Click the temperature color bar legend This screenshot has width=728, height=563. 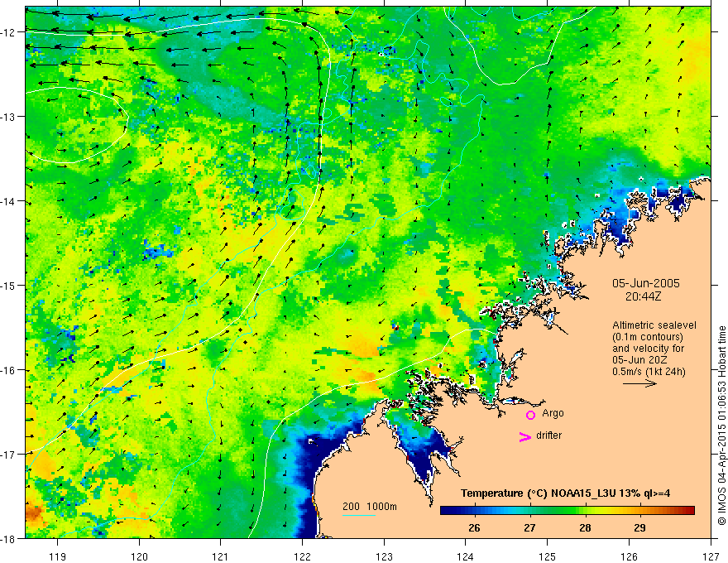568,510
